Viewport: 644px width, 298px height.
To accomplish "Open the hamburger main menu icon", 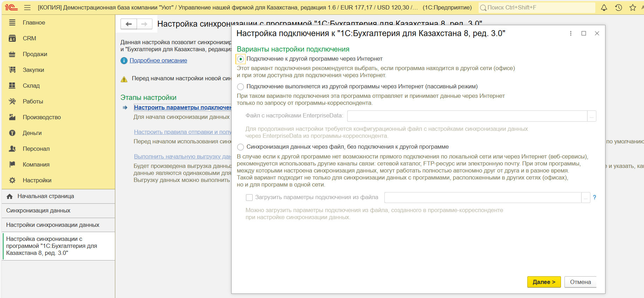I will coord(27,8).
